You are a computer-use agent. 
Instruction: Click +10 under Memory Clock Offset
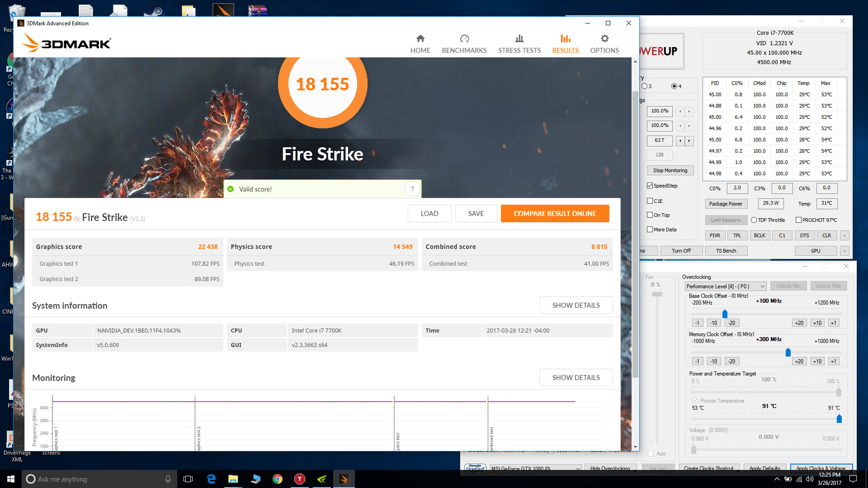tap(817, 361)
